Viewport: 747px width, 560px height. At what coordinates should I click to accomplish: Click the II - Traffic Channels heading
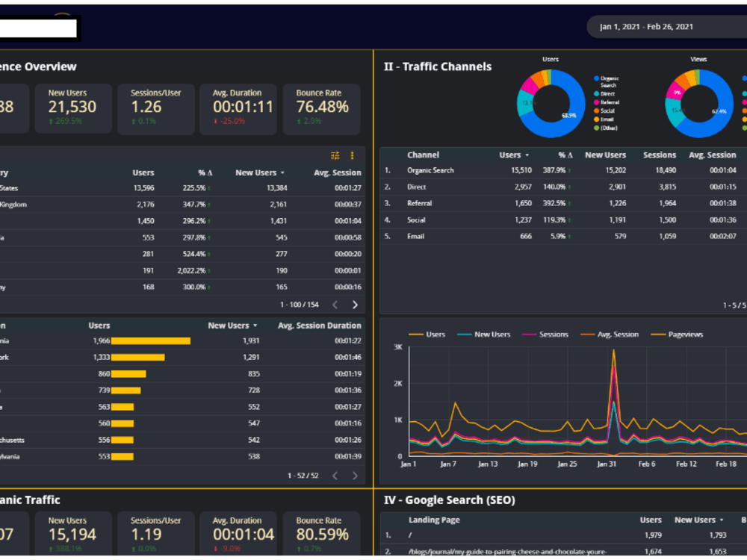point(437,66)
